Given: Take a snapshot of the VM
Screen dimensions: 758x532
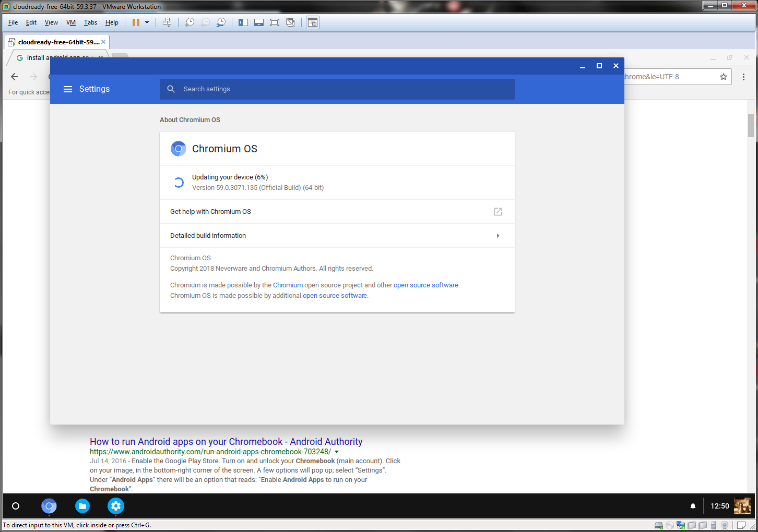Looking at the screenshot, I should pos(189,22).
